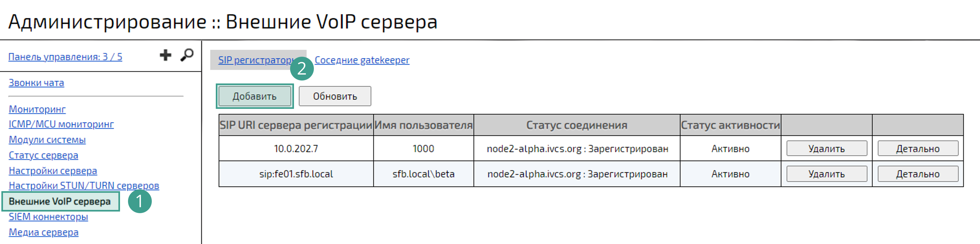Check Статус сервера page
Screen dimensions: 980x244
tap(43, 155)
